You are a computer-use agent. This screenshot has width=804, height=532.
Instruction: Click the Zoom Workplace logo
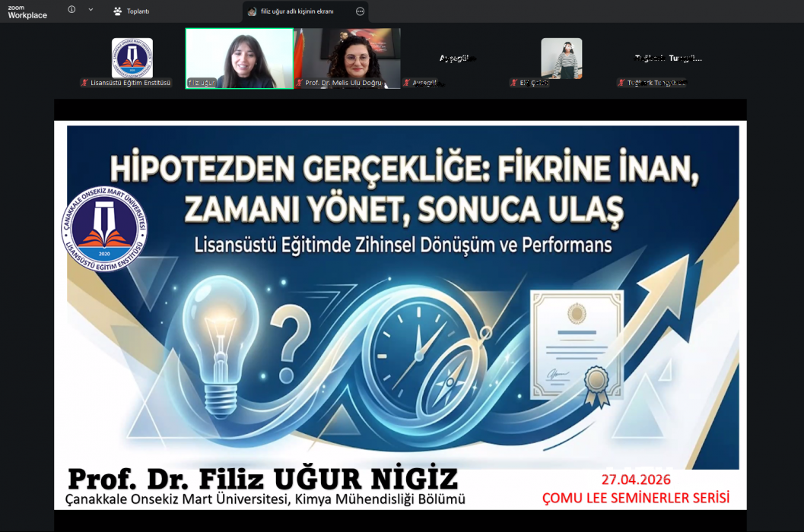(27, 11)
